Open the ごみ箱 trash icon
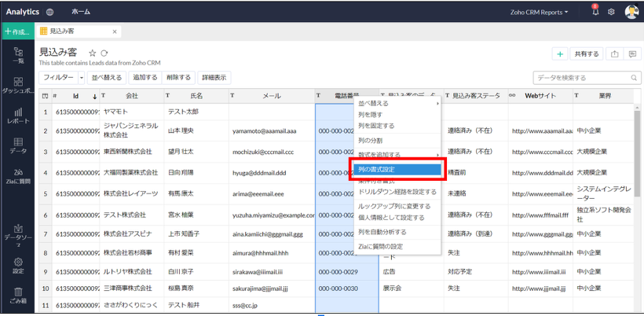644x316 pixels. coord(18,296)
